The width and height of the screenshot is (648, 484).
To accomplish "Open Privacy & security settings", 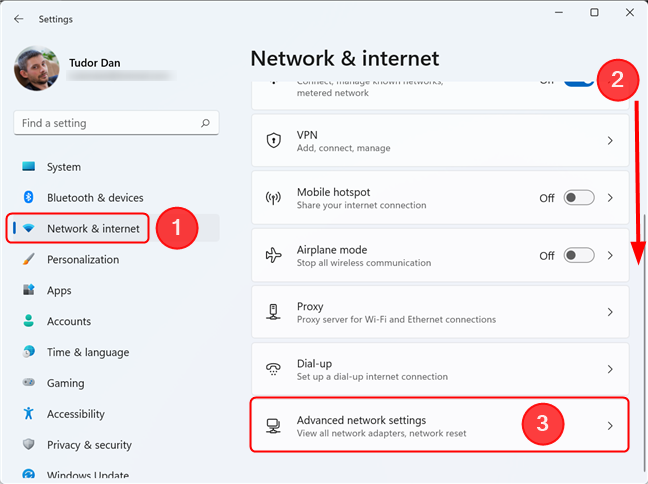I will point(116,444).
